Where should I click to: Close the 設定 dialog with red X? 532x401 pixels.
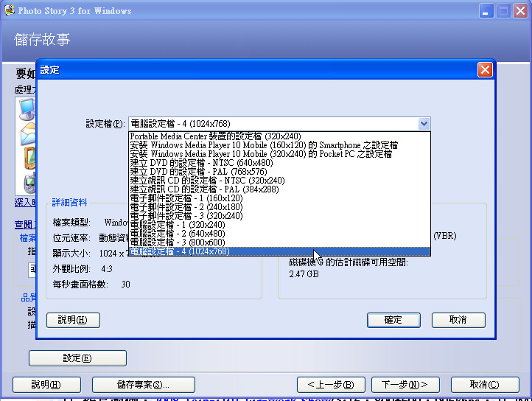coord(484,70)
